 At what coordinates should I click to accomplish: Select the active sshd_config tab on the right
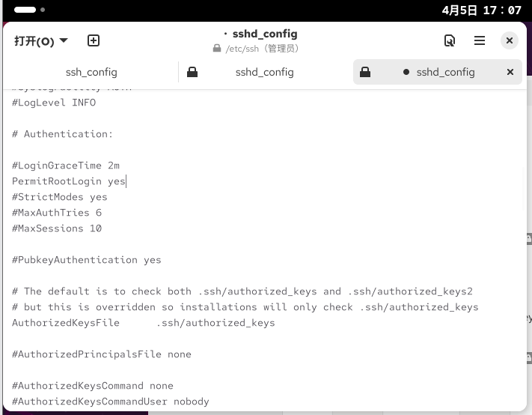[x=438, y=72]
